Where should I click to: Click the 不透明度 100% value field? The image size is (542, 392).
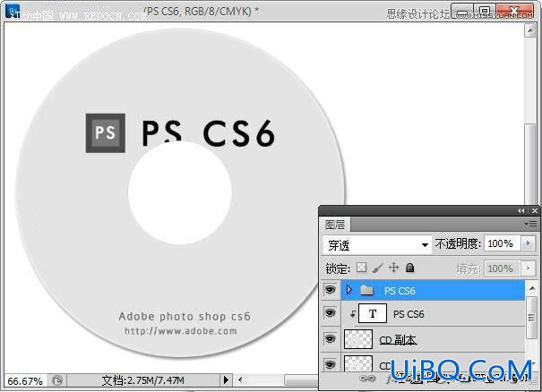tap(503, 243)
